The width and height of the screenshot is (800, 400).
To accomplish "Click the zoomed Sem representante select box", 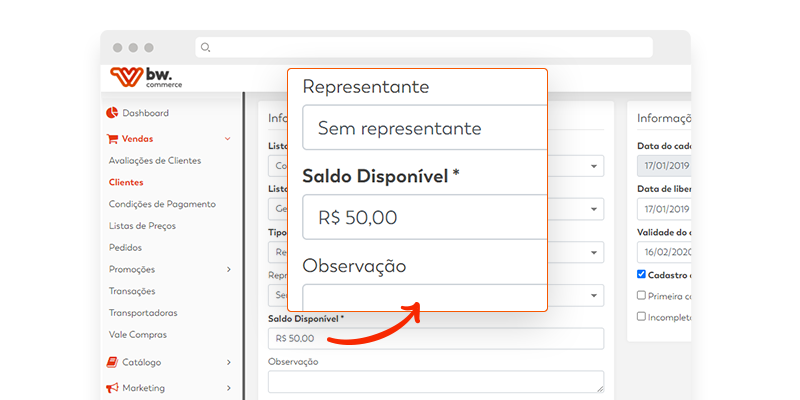I will click(x=424, y=128).
